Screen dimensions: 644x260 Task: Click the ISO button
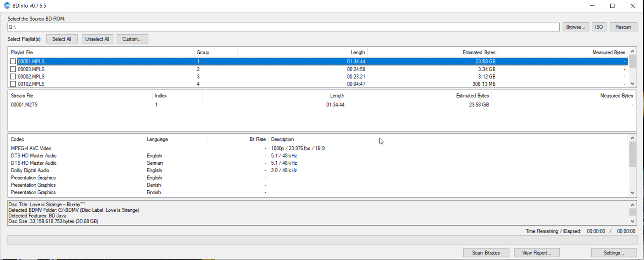[599, 27]
